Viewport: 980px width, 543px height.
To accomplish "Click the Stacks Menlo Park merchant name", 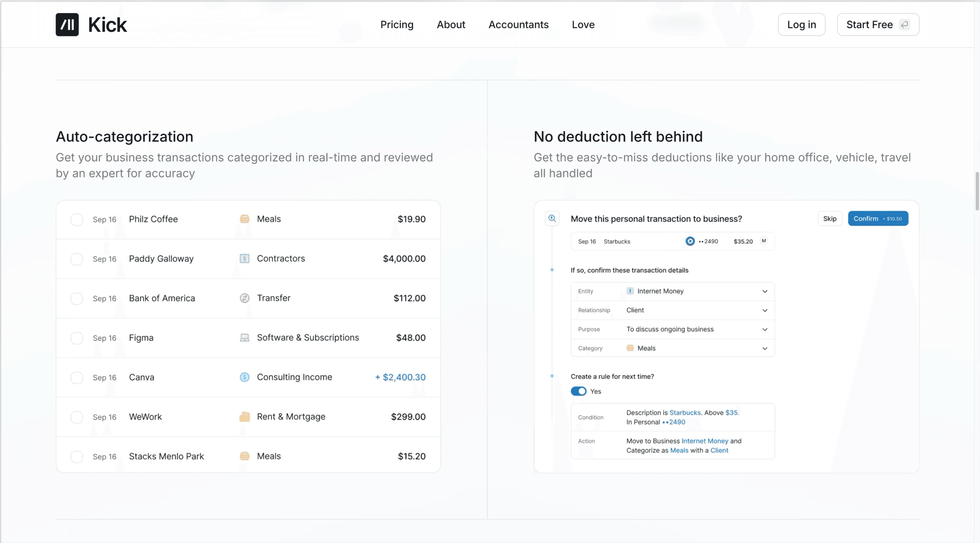I will (166, 457).
